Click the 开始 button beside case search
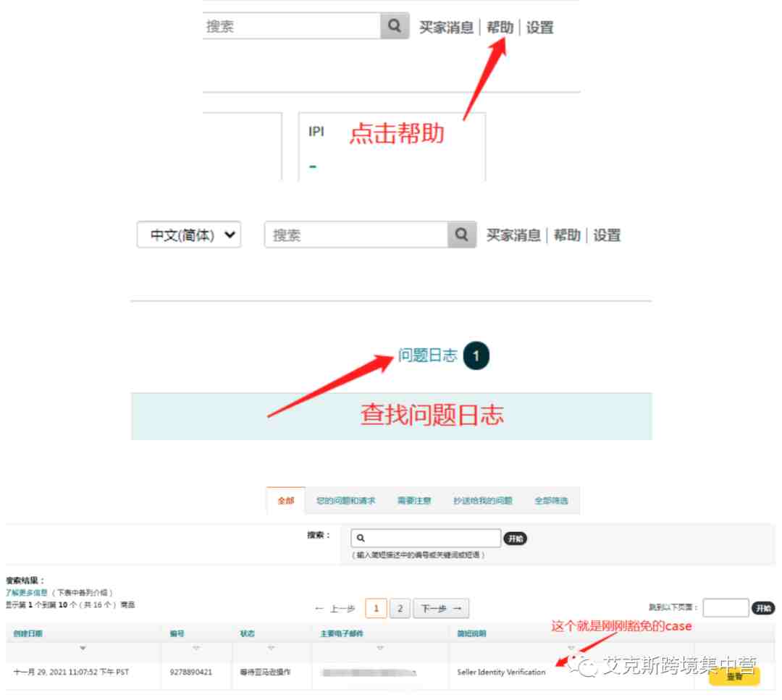Viewport: 782px width, 700px height. pyautogui.click(x=516, y=539)
